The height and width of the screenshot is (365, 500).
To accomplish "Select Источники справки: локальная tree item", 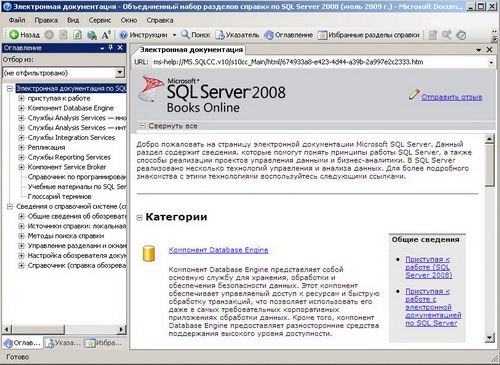I will (x=77, y=226).
